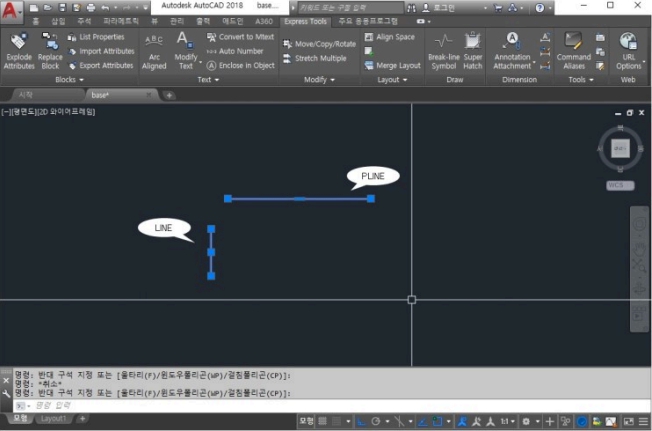This screenshot has width=652, height=431.
Task: Open quick access toolbar customize dropdown
Action: point(146,8)
